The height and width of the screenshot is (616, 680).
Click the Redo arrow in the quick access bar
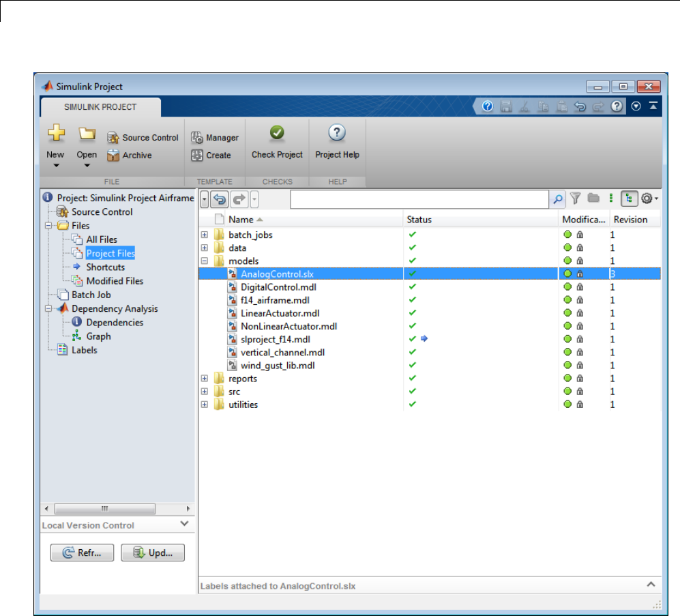(598, 106)
